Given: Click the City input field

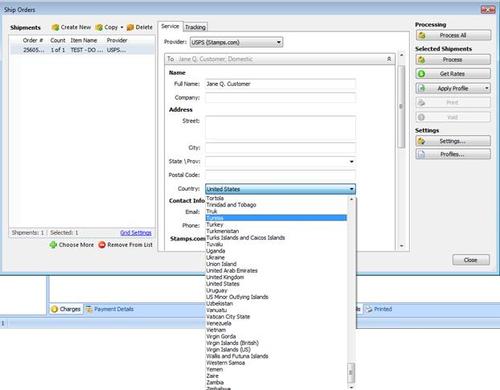Looking at the screenshot, I should pyautogui.click(x=280, y=148).
